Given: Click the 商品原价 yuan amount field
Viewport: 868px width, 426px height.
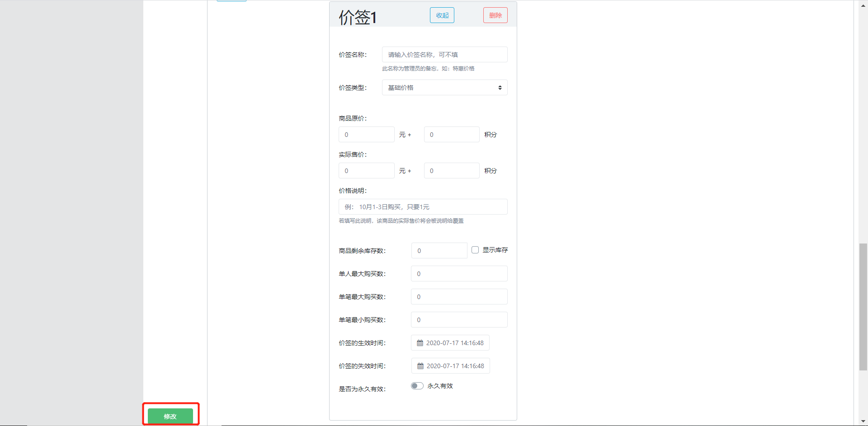Looking at the screenshot, I should (x=366, y=135).
